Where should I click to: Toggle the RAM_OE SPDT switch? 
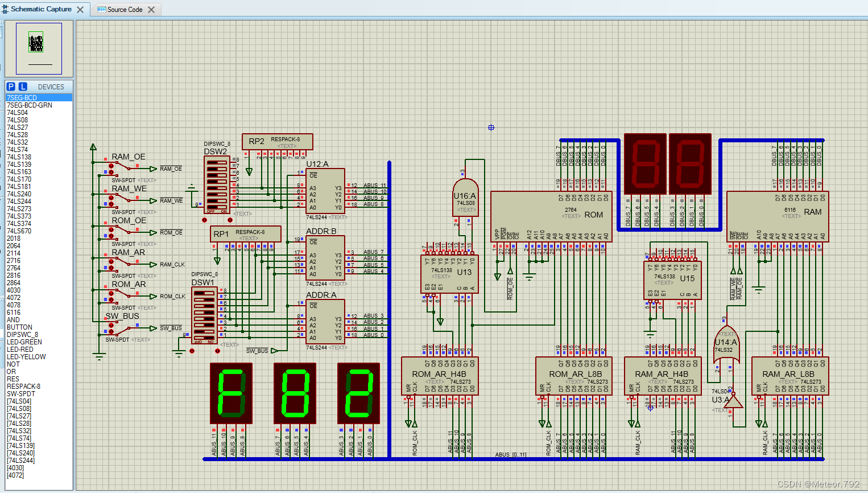122,167
